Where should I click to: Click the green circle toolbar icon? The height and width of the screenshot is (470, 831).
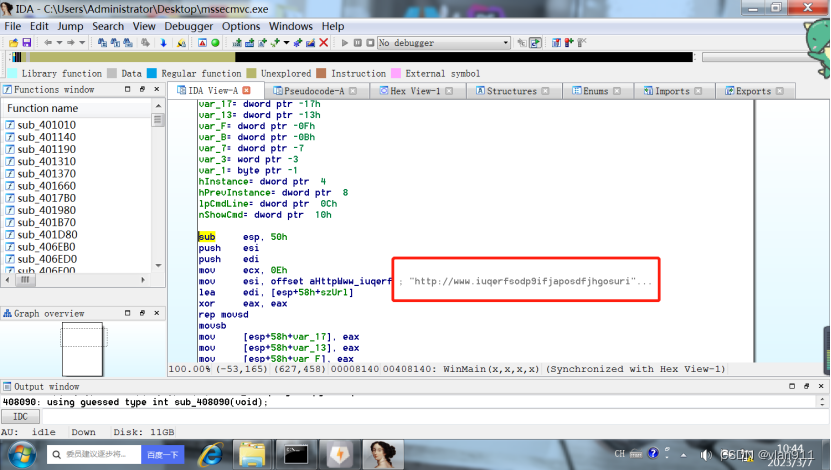[215, 42]
